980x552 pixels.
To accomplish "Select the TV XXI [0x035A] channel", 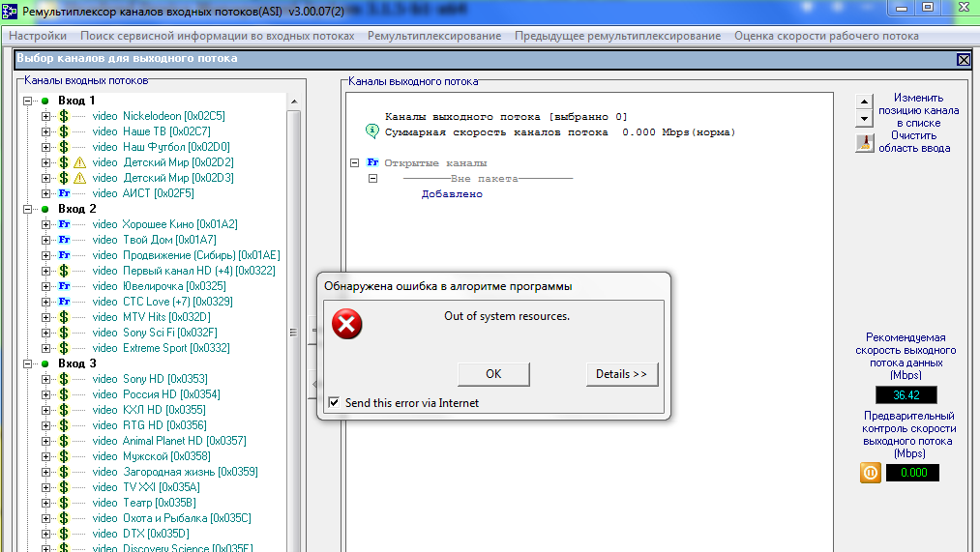I will 146,487.
